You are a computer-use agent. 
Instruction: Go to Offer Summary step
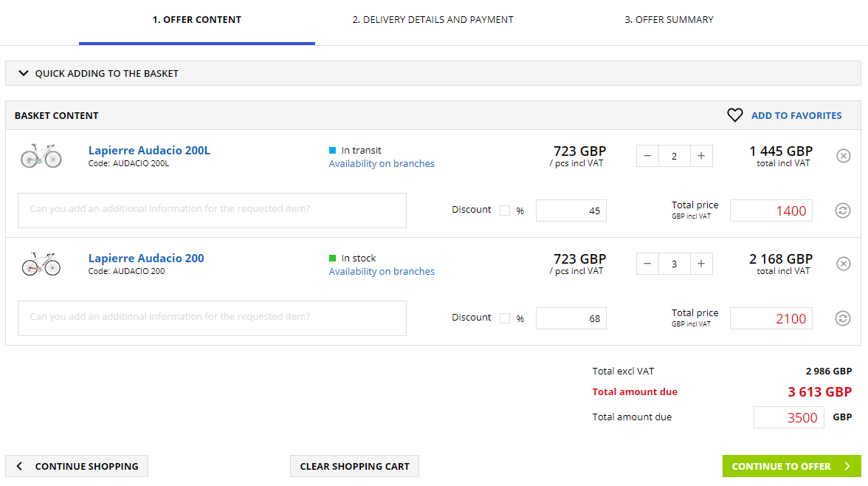pyautogui.click(x=669, y=20)
